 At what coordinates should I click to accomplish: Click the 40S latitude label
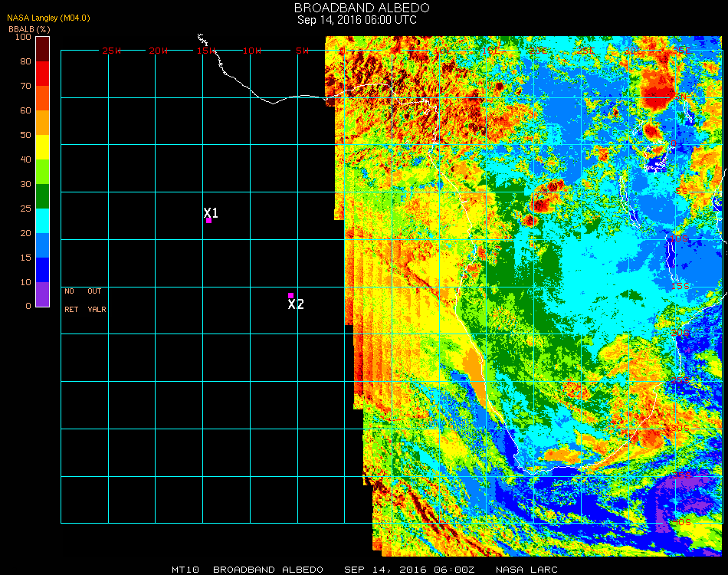[681, 521]
